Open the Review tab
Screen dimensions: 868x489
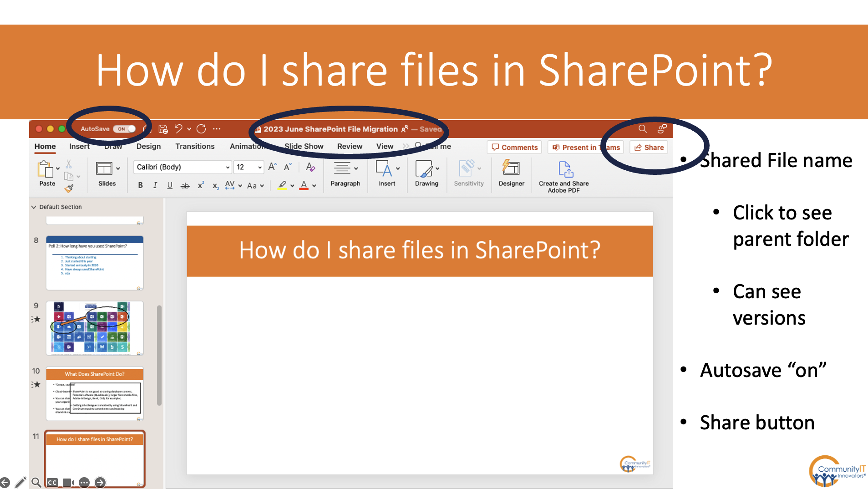click(x=349, y=146)
